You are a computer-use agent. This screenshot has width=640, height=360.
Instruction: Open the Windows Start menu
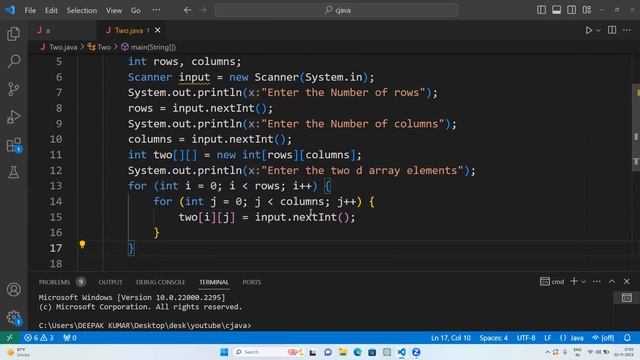coord(224,352)
